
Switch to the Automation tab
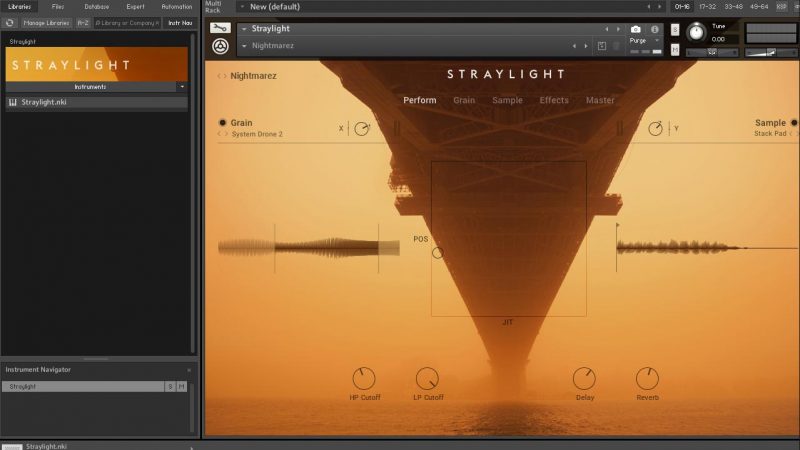177,7
